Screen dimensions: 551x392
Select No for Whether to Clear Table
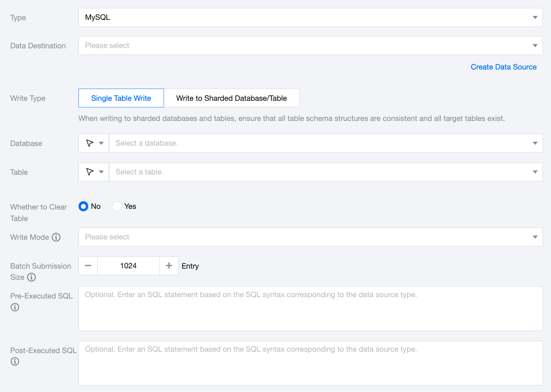click(x=83, y=206)
